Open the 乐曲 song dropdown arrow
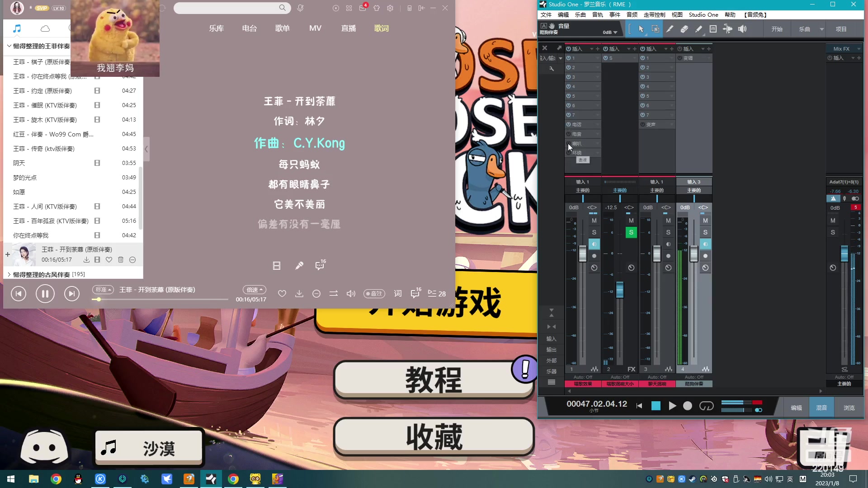The height and width of the screenshot is (488, 868). pos(822,29)
